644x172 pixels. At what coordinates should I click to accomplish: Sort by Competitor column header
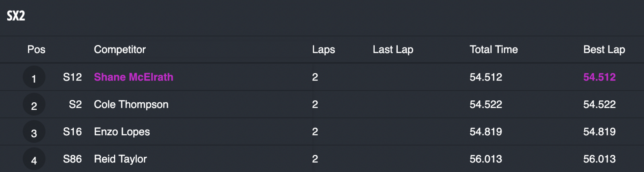[120, 50]
